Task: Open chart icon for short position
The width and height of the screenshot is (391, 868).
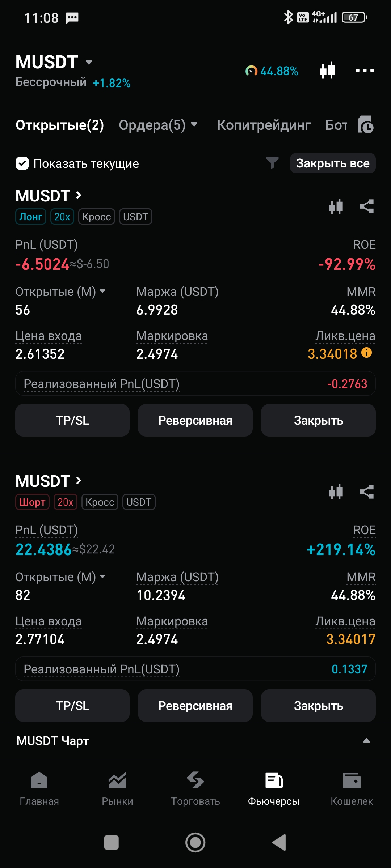Action: (x=336, y=492)
